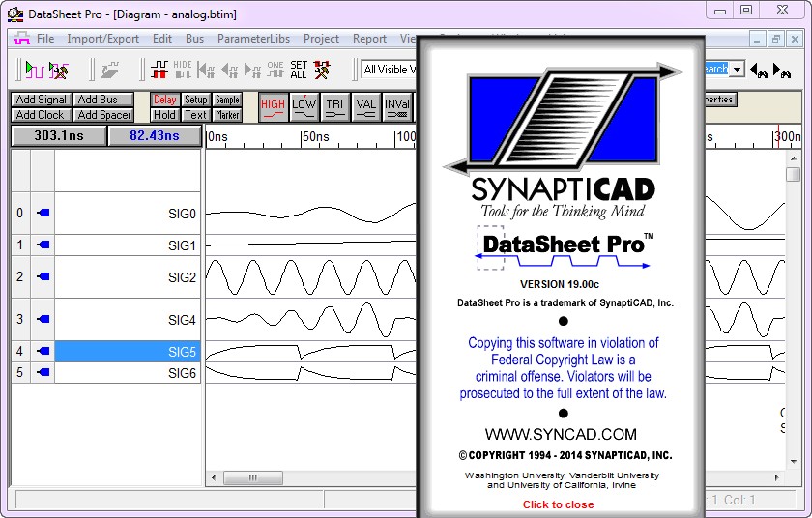Click the SIG6 blue direction icon

click(x=43, y=372)
